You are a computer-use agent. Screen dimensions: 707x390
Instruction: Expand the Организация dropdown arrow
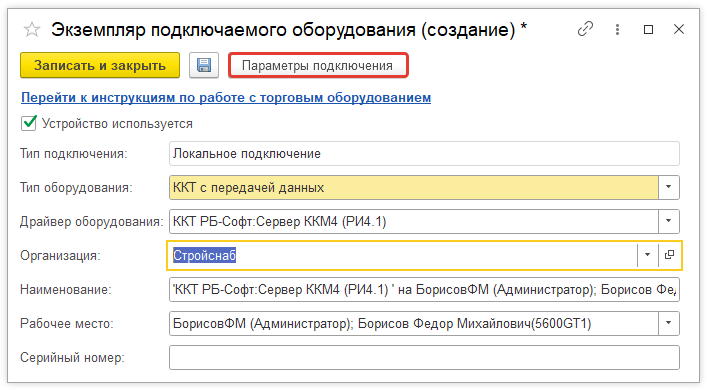click(647, 255)
